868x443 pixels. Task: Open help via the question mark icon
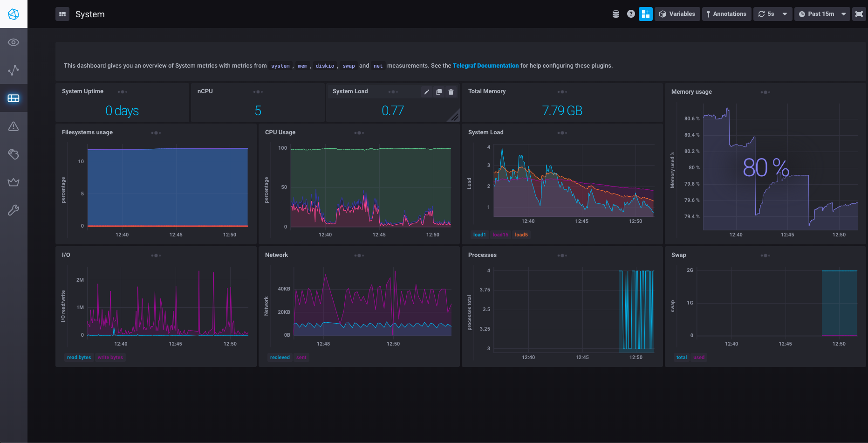(631, 14)
